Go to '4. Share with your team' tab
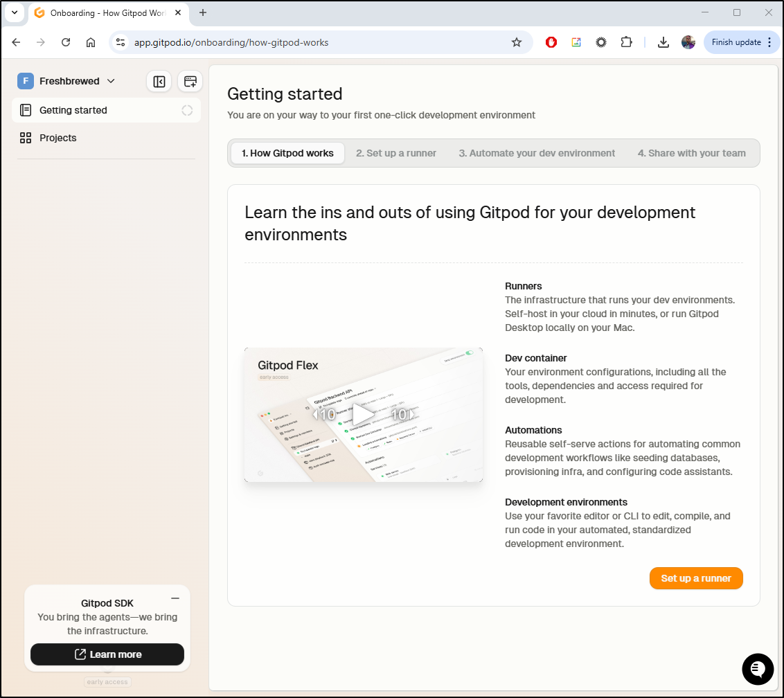Viewport: 784px width, 698px height. [x=691, y=153]
